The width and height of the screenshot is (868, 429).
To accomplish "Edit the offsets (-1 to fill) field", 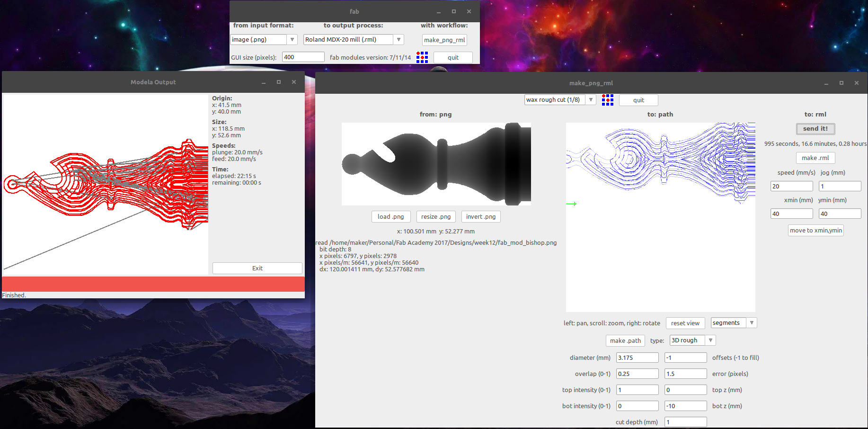I will (686, 358).
